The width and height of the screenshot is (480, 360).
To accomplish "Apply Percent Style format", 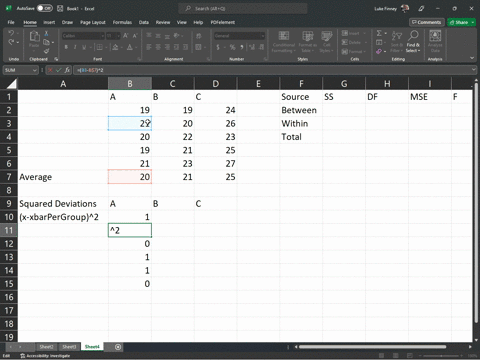I will click(x=232, y=47).
